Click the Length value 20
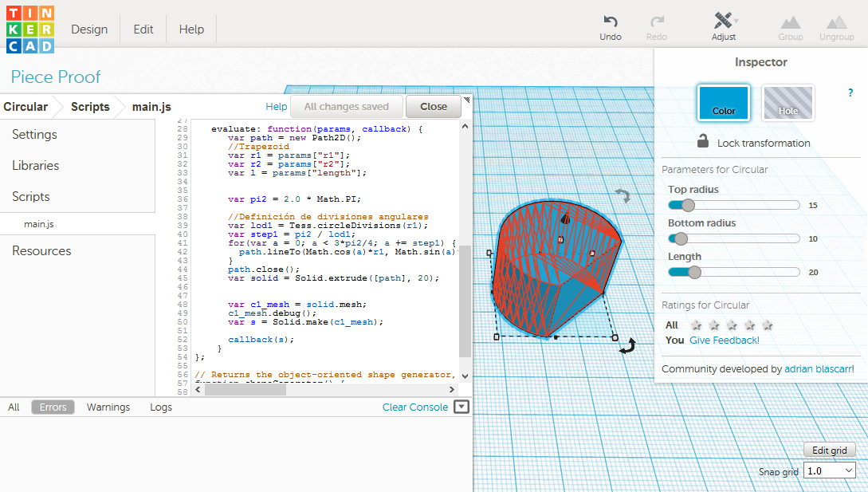This screenshot has height=492, width=868. pyautogui.click(x=813, y=272)
